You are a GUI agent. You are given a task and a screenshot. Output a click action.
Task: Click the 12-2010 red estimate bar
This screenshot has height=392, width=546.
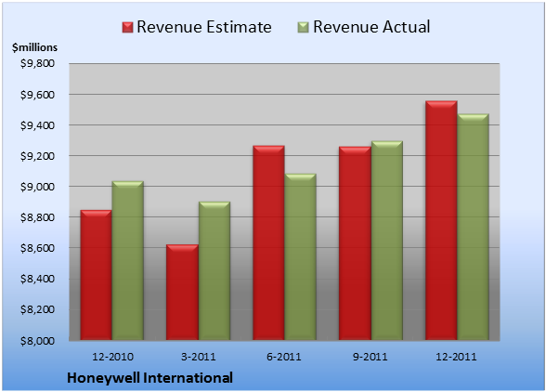(97, 275)
